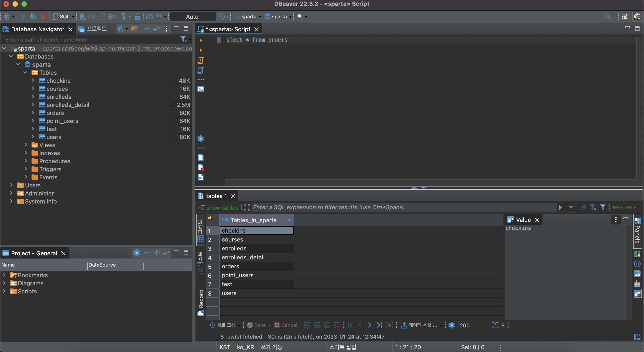Expand the Scripts folder in Project panel
The height and width of the screenshot is (352, 644).
[4, 291]
